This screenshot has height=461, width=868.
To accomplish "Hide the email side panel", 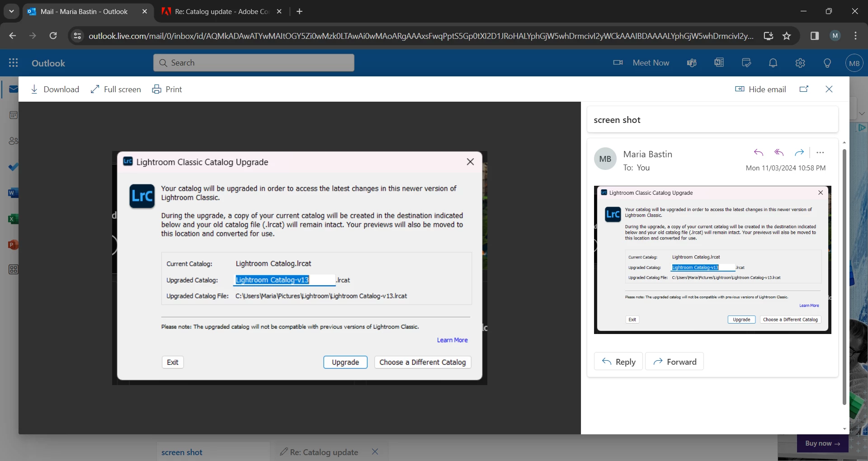I will [x=761, y=89].
